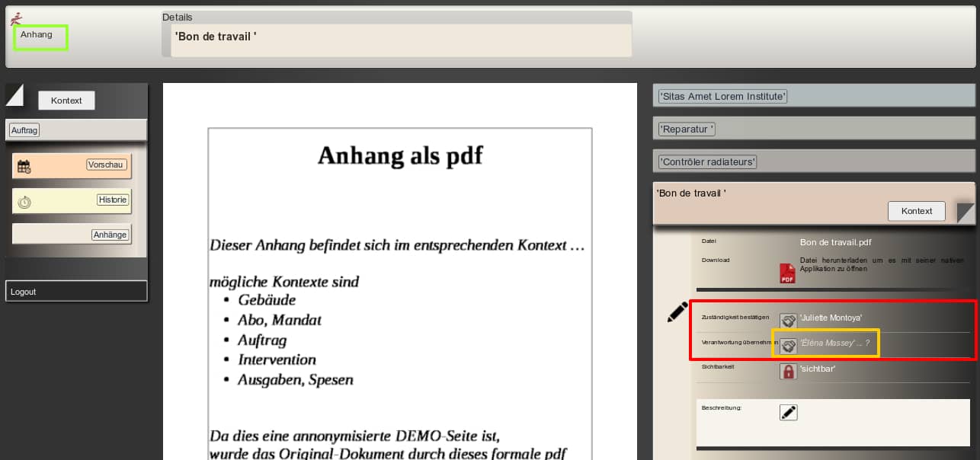Click the Vorschau button
The height and width of the screenshot is (460, 980).
(105, 165)
